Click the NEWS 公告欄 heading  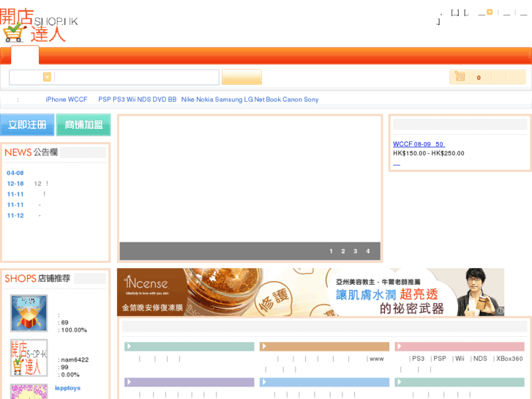[x=31, y=152]
